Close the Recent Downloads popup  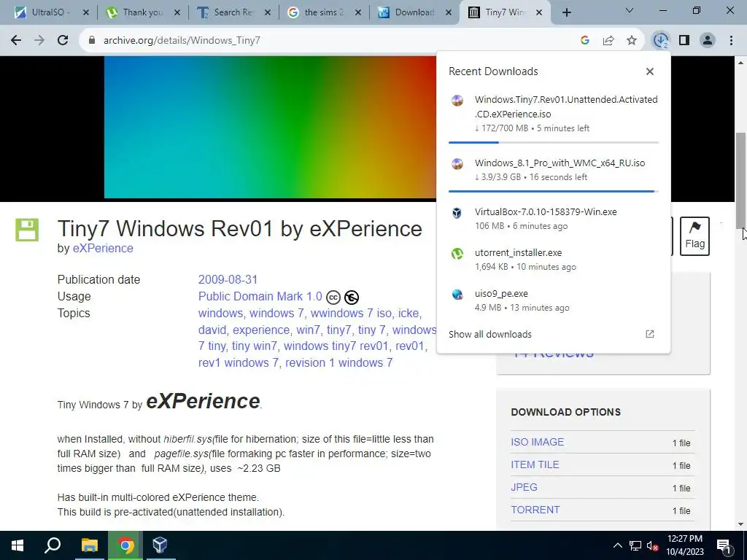pyautogui.click(x=650, y=71)
